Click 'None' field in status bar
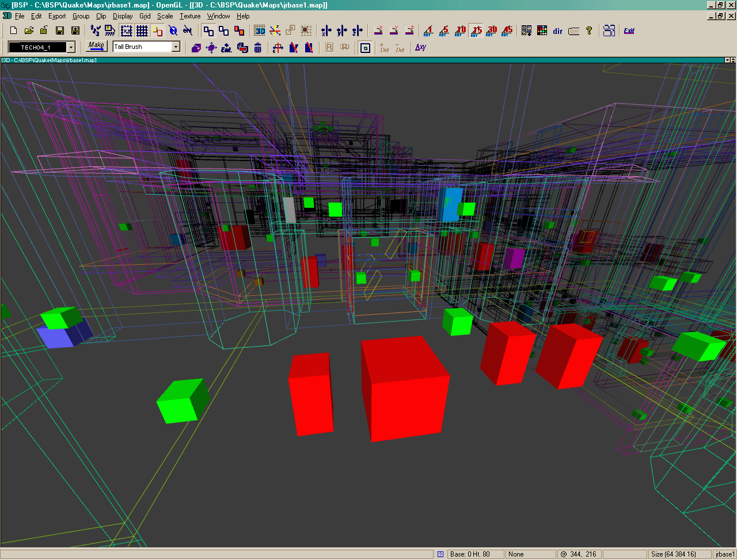This screenshot has height=560, width=737. click(x=531, y=554)
